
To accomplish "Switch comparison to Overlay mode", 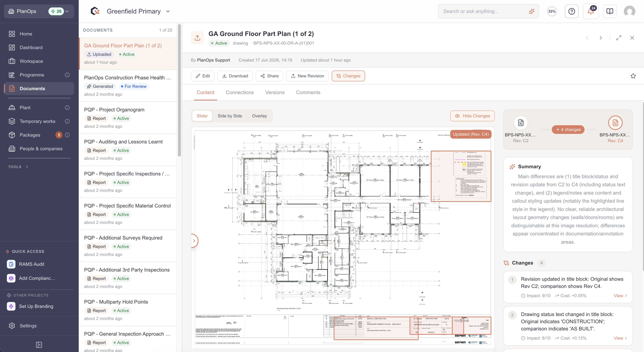I will (259, 116).
